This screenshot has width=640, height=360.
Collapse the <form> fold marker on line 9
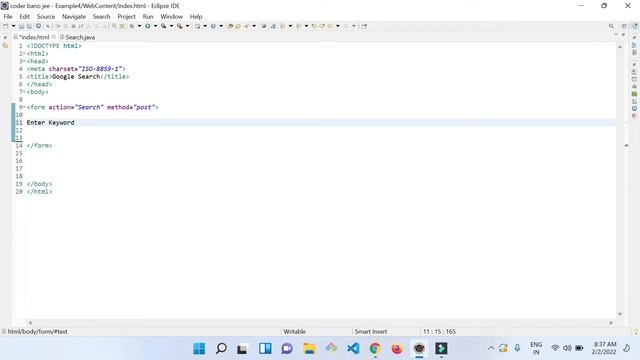click(25, 107)
